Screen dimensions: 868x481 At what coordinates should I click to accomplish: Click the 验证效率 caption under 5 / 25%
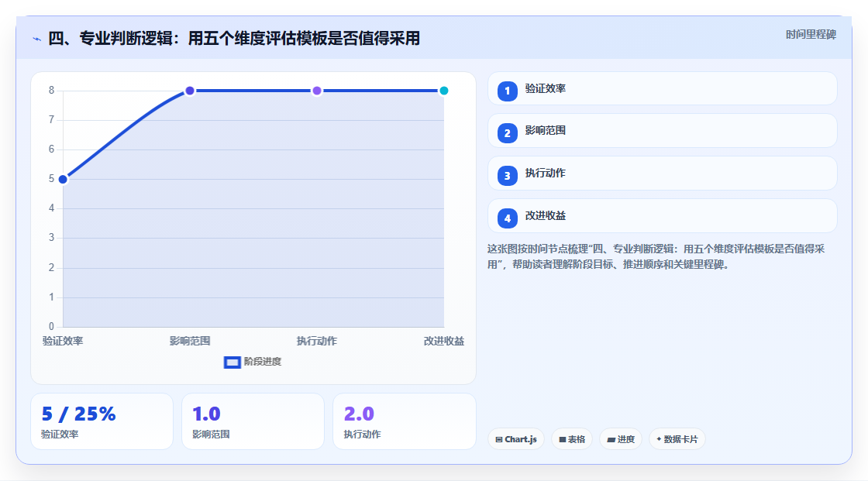pyautogui.click(x=60, y=435)
